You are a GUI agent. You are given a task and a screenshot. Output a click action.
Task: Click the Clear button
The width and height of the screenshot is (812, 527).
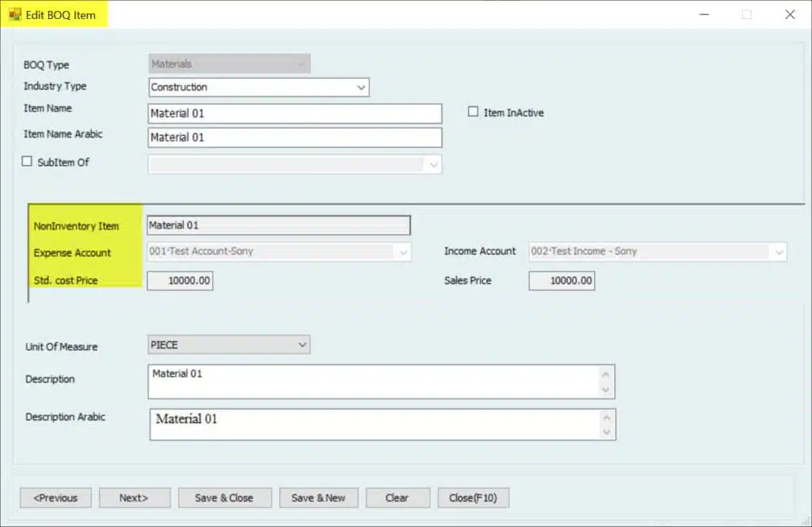[x=398, y=498]
